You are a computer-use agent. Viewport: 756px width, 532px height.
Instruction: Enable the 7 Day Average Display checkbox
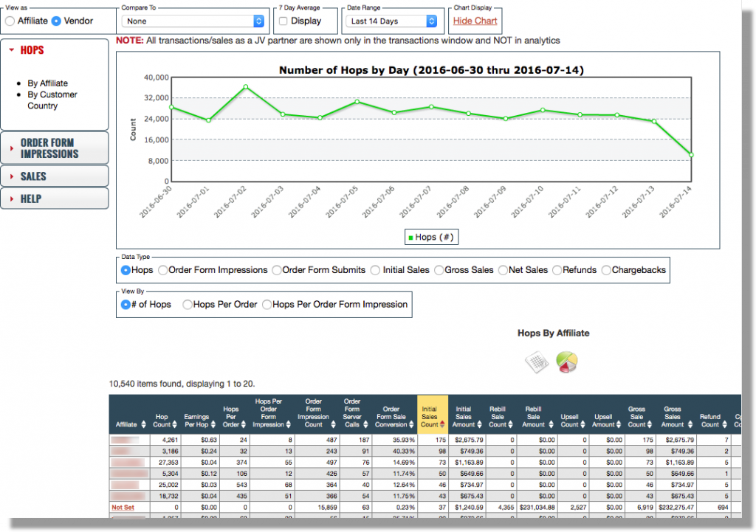tap(283, 21)
